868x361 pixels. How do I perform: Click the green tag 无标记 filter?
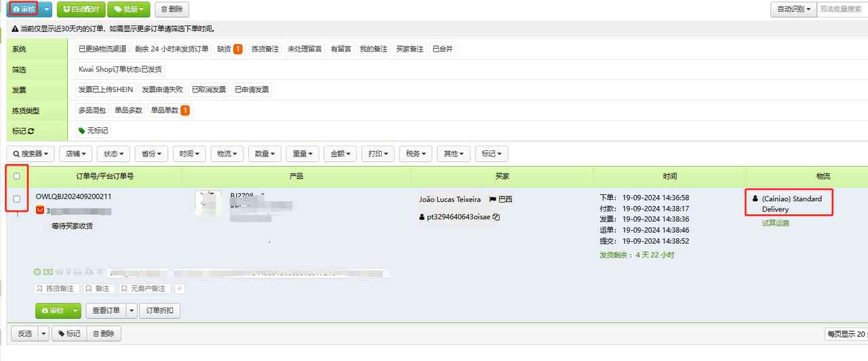[94, 131]
